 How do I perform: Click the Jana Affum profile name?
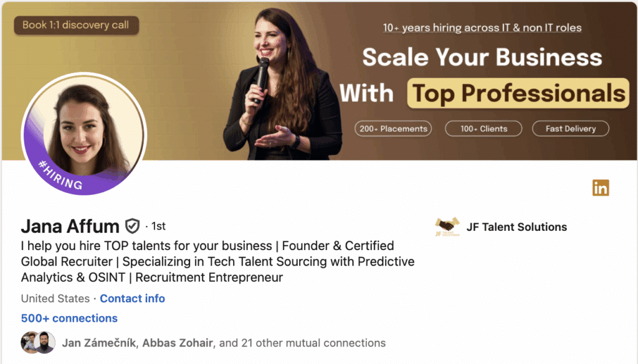70,225
